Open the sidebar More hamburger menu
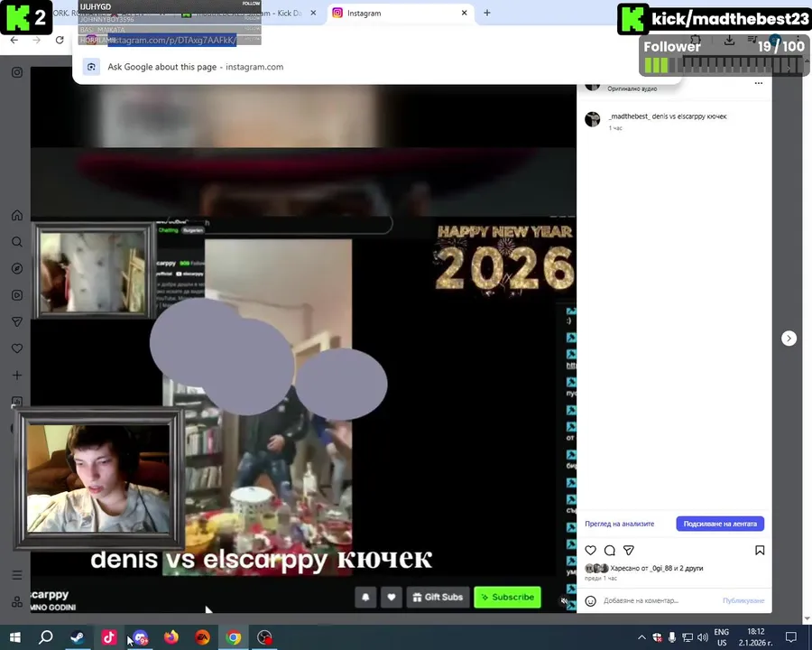Screen dimensions: 812x650 tap(17, 575)
